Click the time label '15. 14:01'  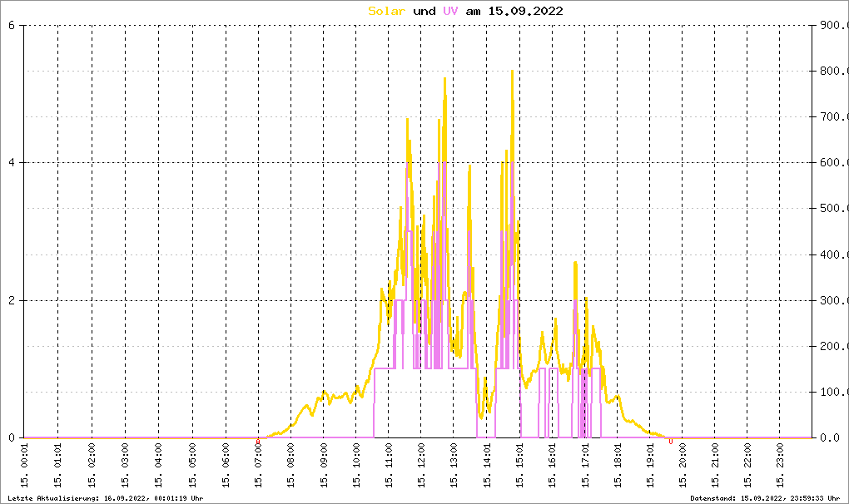point(487,466)
